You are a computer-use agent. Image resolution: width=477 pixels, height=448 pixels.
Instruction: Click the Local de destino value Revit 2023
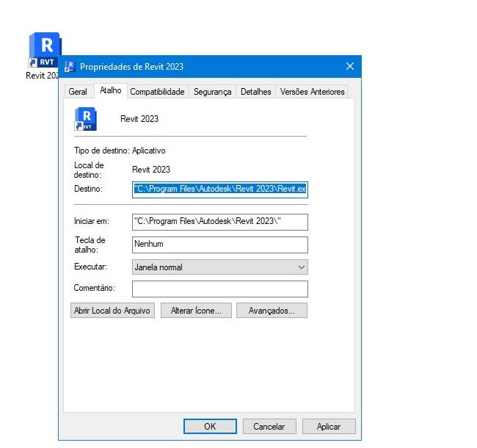coord(151,170)
